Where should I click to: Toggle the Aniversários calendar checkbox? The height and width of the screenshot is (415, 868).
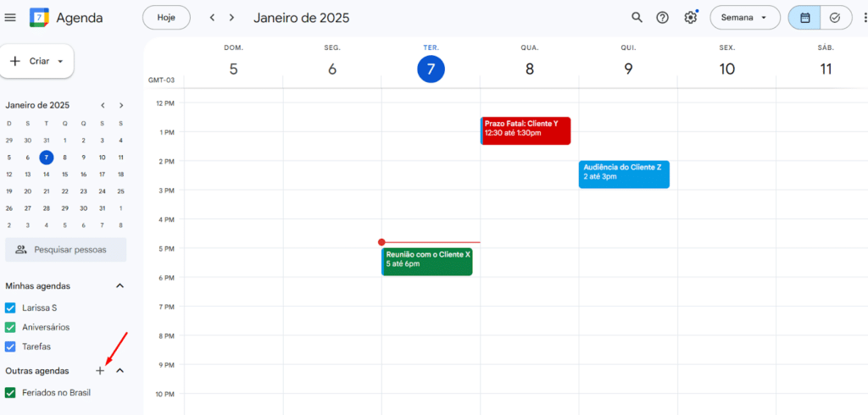pyautogui.click(x=11, y=327)
